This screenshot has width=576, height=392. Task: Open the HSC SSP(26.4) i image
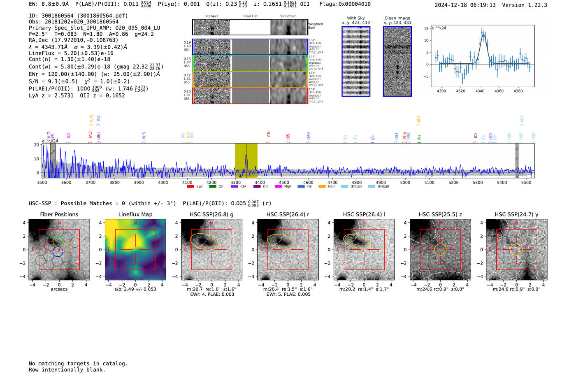click(x=364, y=250)
